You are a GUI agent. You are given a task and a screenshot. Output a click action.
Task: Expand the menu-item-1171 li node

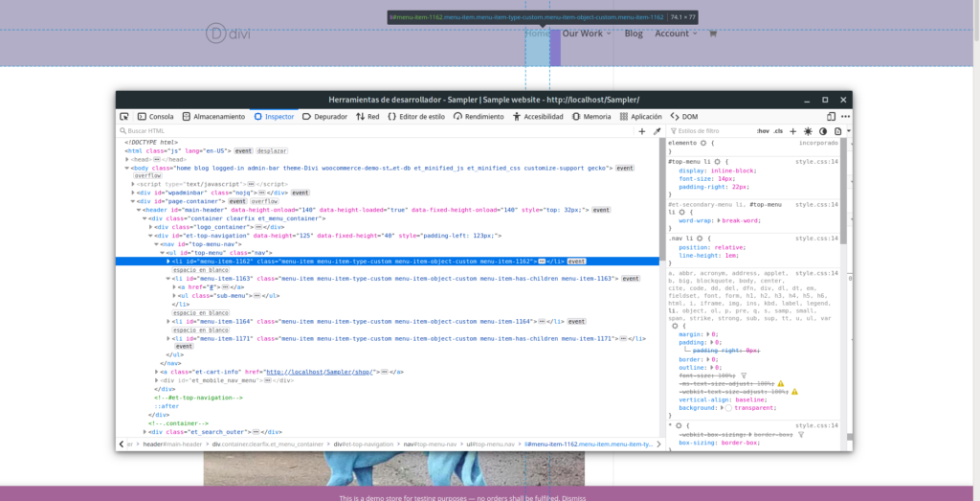(168, 338)
